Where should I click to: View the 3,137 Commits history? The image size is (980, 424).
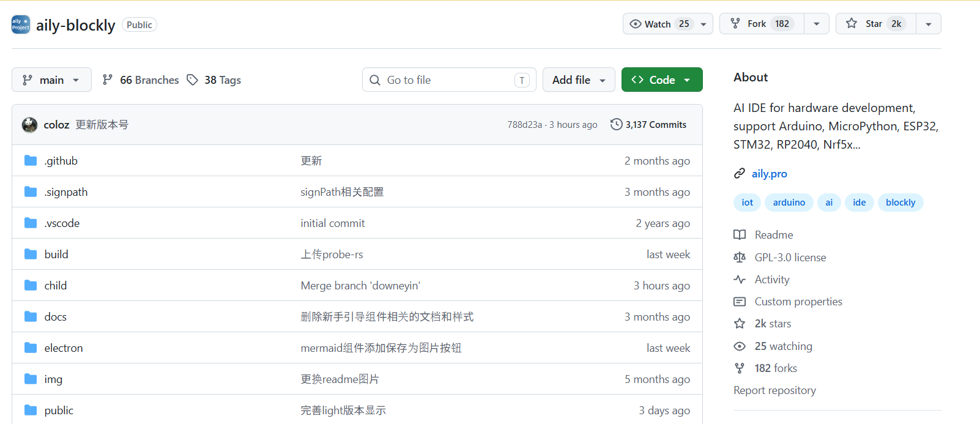pos(648,124)
